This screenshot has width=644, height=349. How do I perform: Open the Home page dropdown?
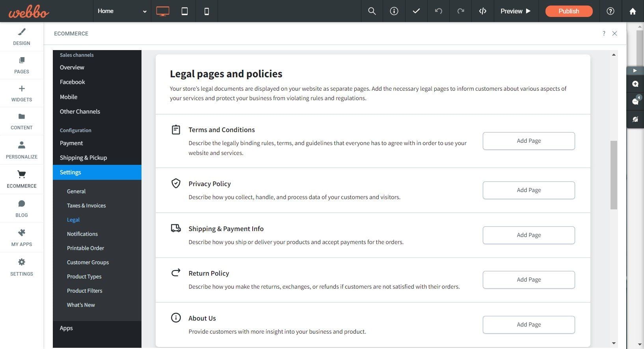(122, 11)
